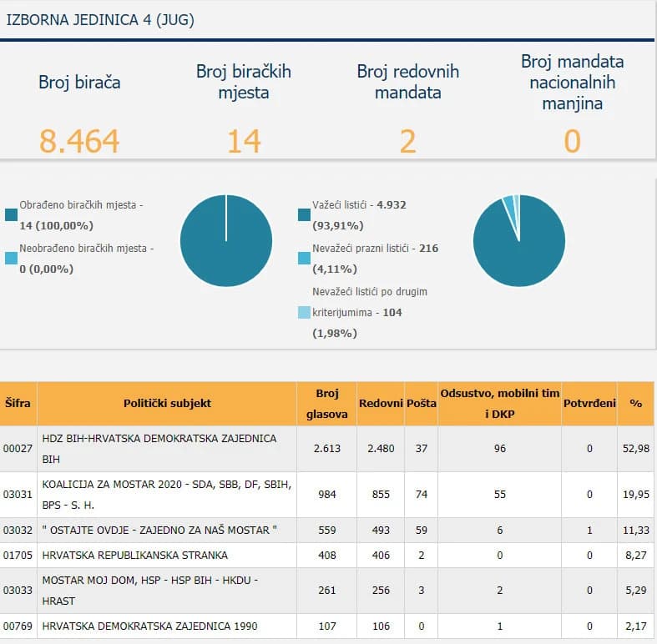Click the Politički subjekt column header
Viewport: 657px width, 644px height.
pyautogui.click(x=167, y=403)
